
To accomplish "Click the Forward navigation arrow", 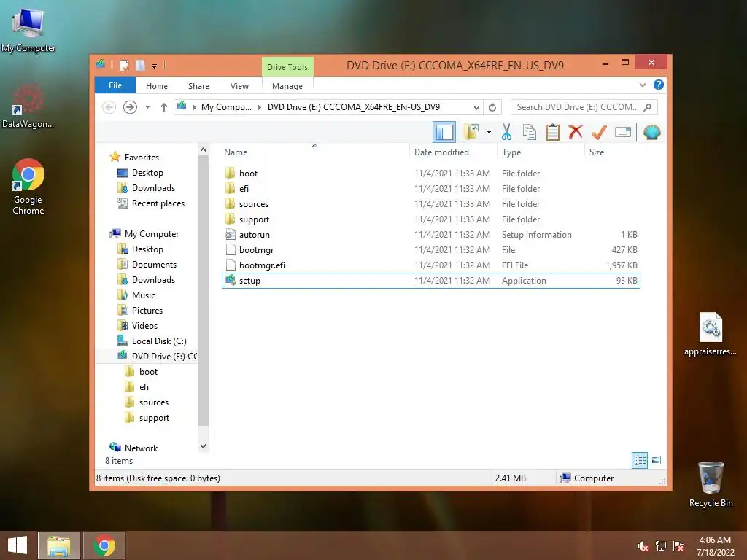I will coord(130,107).
